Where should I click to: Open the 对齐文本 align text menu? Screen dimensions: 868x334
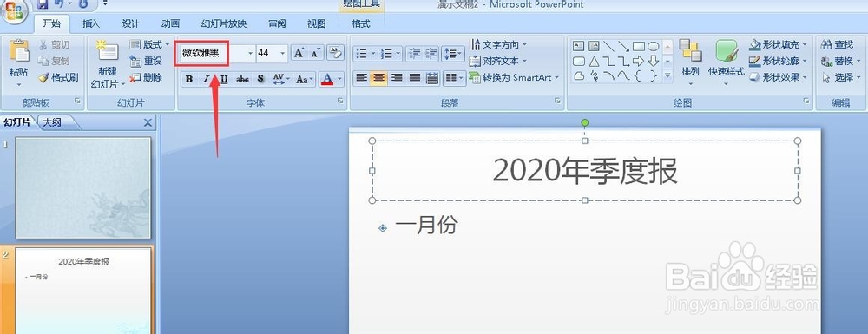tap(497, 61)
